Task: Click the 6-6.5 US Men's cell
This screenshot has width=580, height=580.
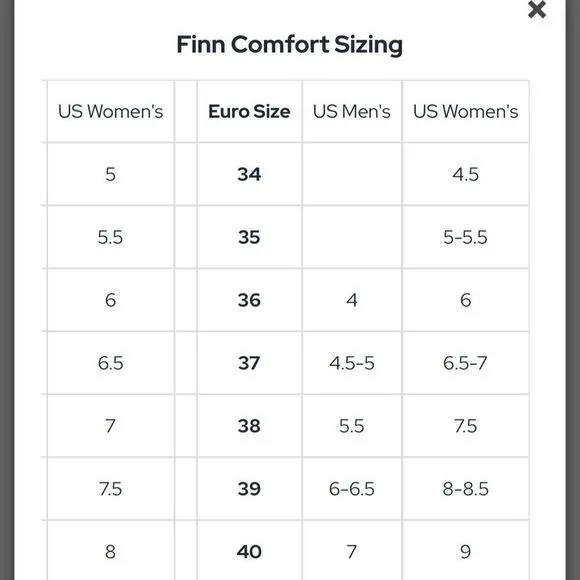Action: [352, 489]
